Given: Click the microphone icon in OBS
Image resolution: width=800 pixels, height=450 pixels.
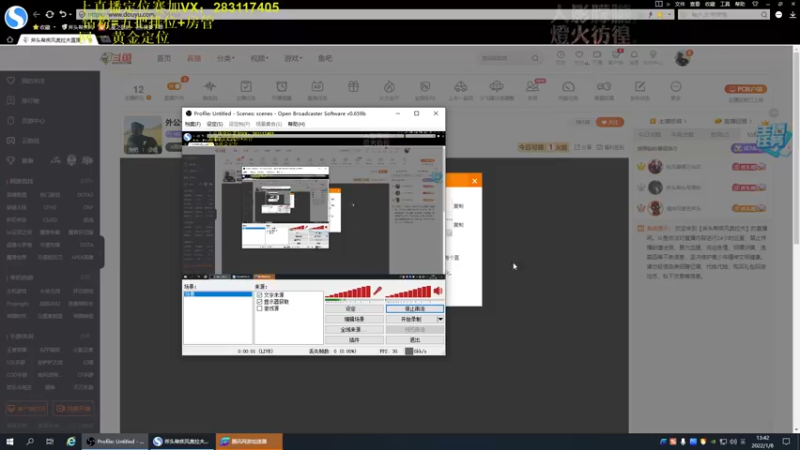Looking at the screenshot, I should pos(378,291).
